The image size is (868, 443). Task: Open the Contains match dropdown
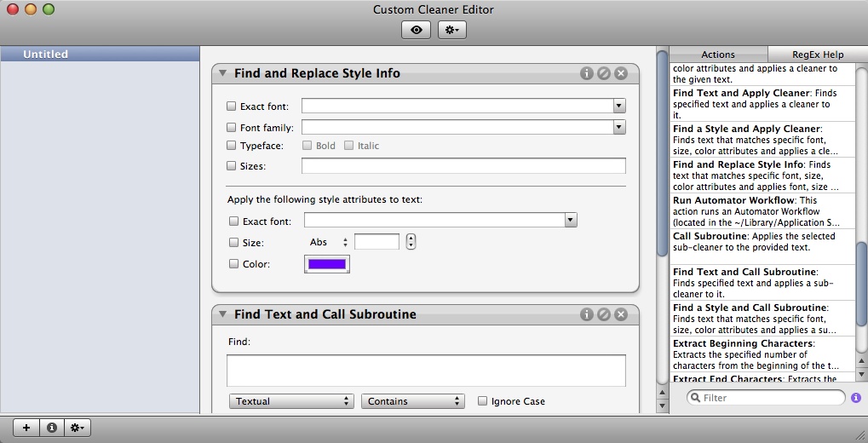[412, 401]
